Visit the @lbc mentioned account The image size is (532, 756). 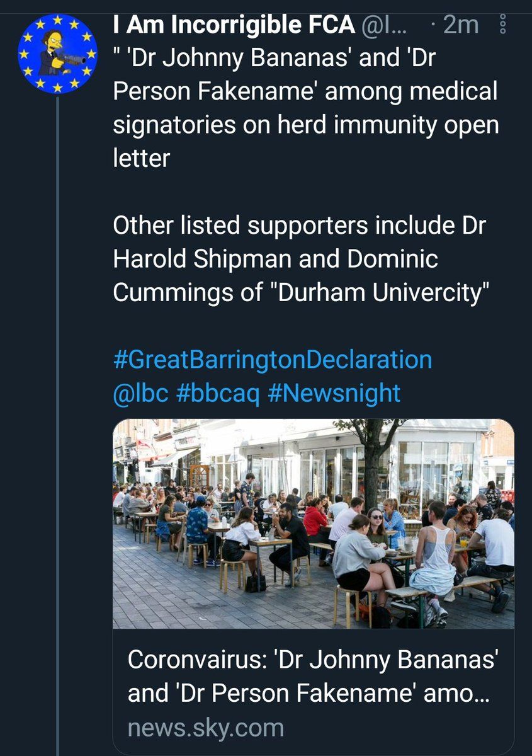[140, 393]
